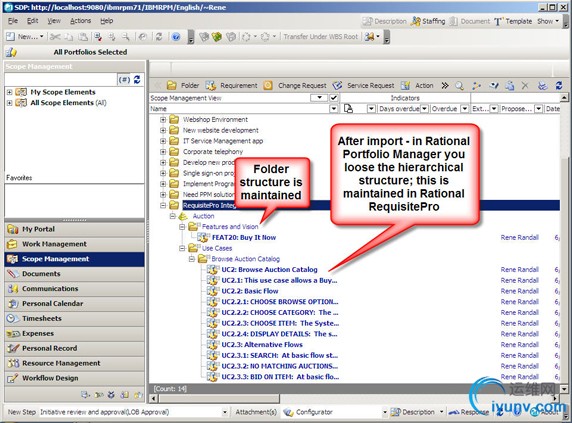The image size is (572, 423).
Task: Select the Auction tree node
Action: tap(204, 216)
